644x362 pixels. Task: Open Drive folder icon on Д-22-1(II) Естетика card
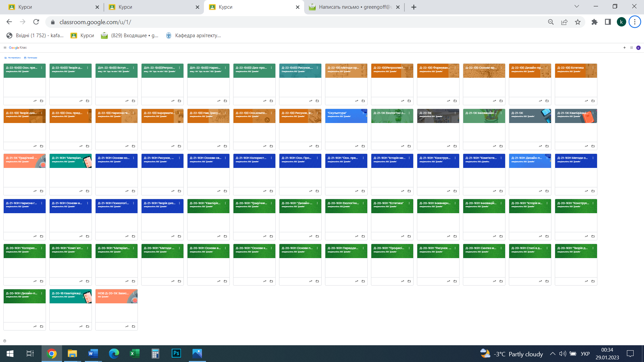pos(593,101)
